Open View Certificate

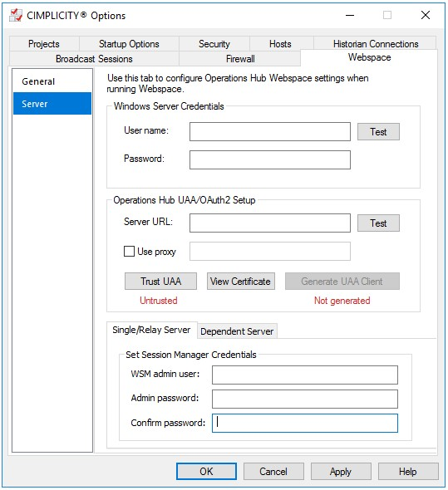(x=241, y=282)
